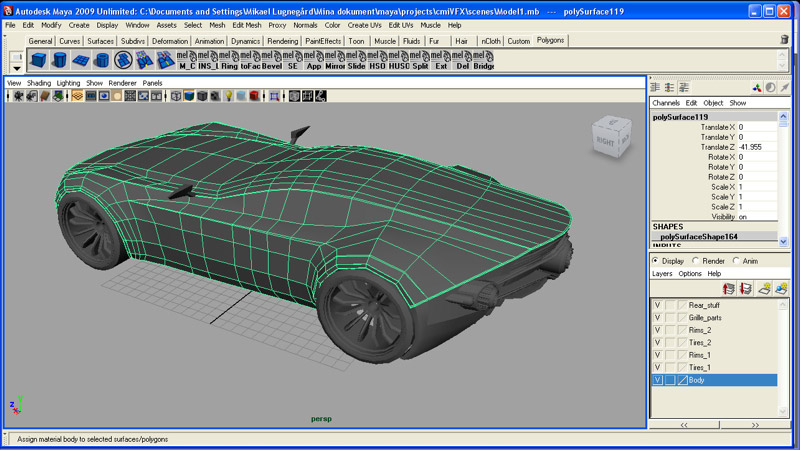Run the M_C mel shelf script
Screen dimensions: 800x450
pos(187,60)
